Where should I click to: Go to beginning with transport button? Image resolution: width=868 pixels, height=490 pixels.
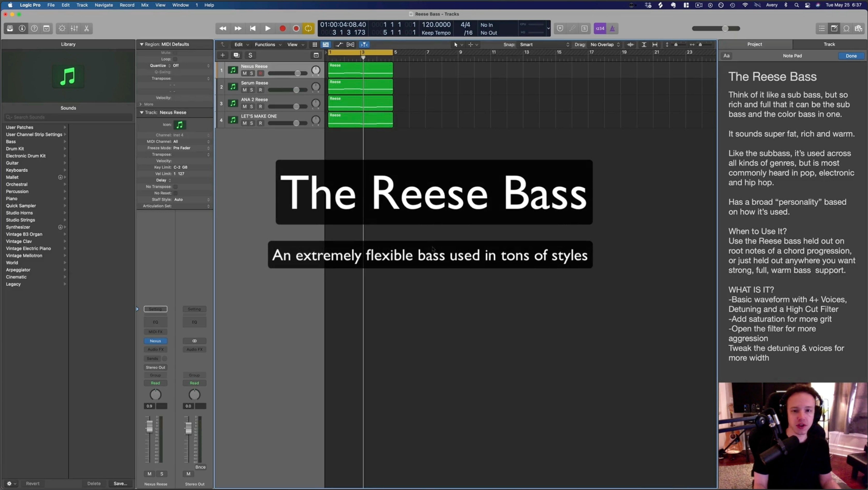click(x=253, y=29)
